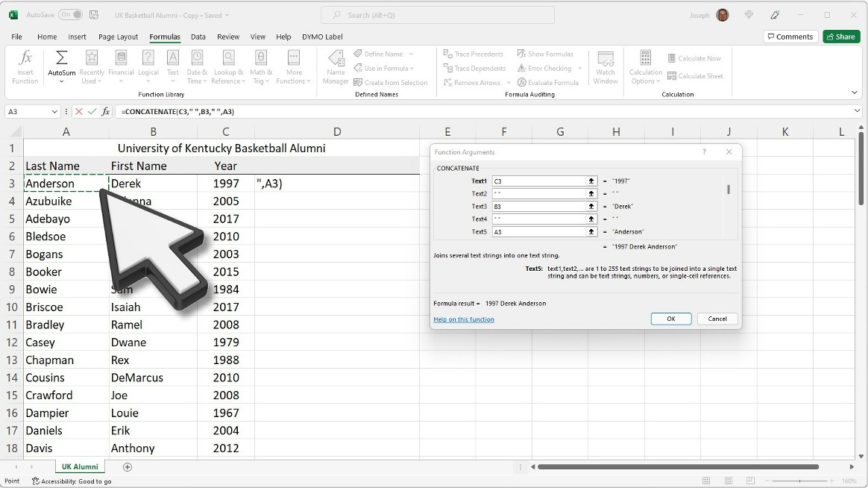Select the UK Alumni sheet tab
Image resolution: width=868 pixels, height=488 pixels.
80,467
